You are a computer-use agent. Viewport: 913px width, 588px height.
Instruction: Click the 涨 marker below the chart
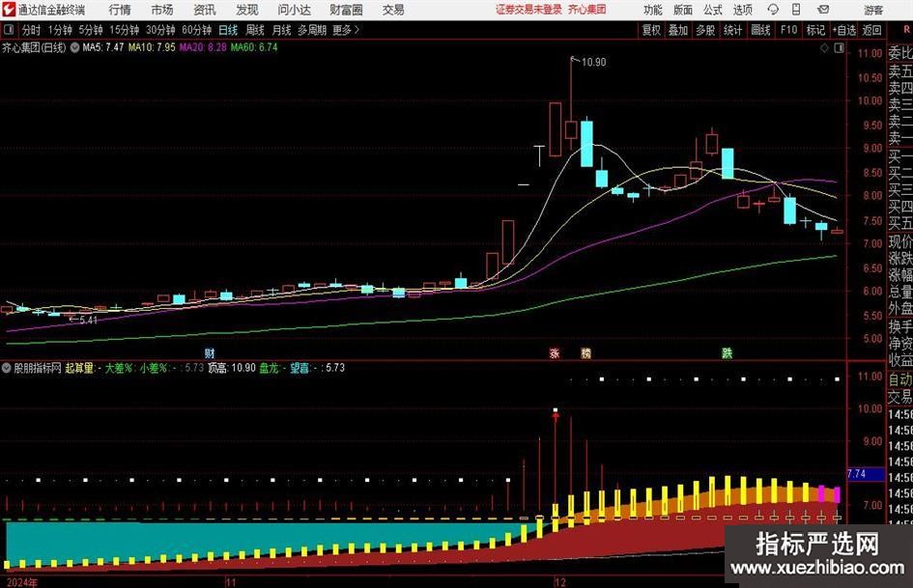(555, 352)
